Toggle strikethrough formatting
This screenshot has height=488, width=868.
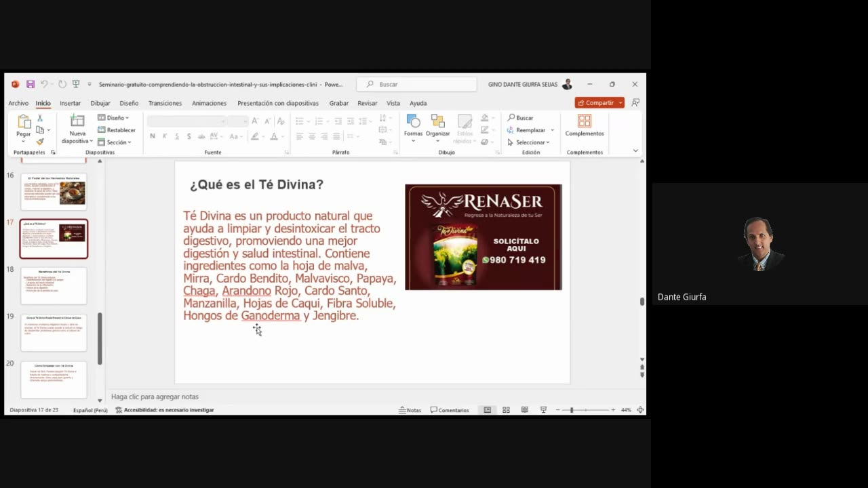pyautogui.click(x=201, y=136)
